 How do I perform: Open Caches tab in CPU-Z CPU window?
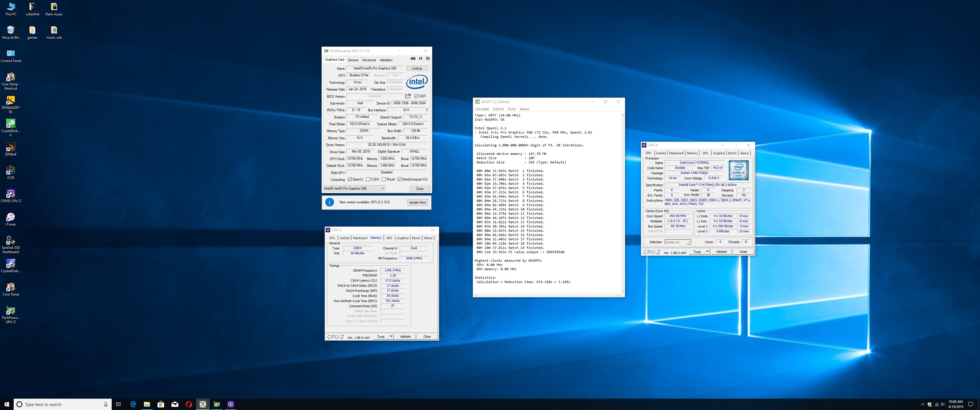click(x=661, y=153)
